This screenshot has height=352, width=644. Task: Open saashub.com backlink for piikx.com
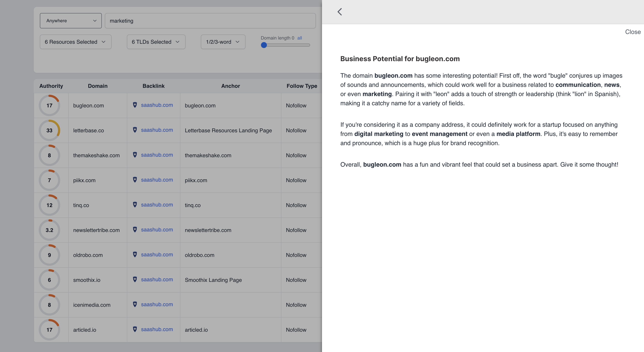(157, 180)
